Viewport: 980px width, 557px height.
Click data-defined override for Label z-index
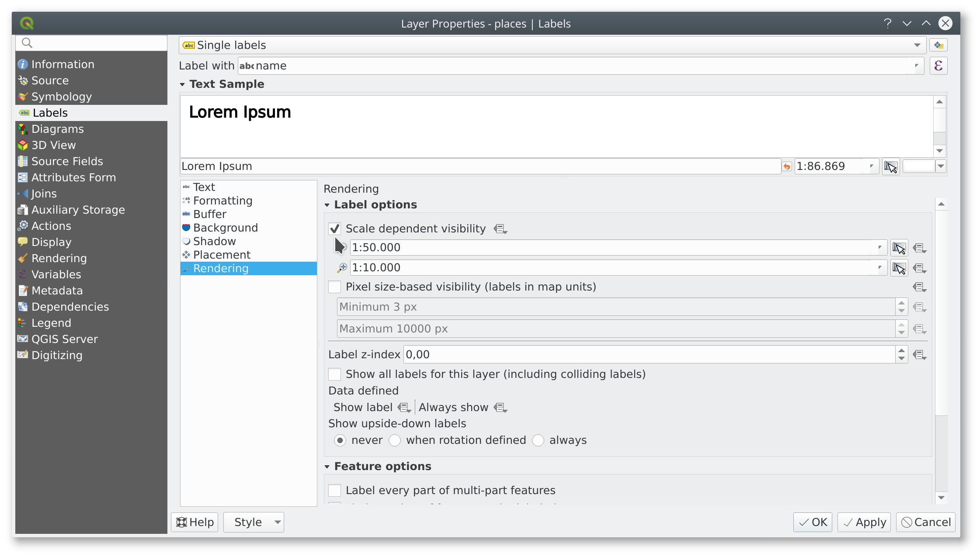(x=919, y=355)
